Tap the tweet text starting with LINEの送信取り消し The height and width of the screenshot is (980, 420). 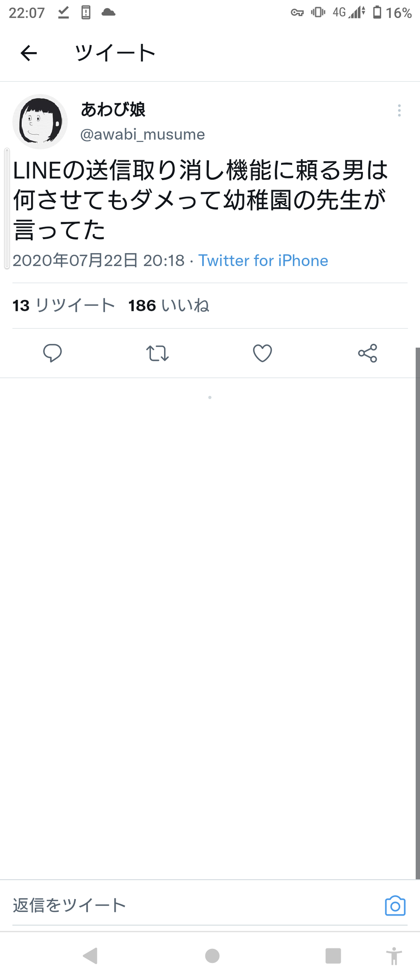(200, 200)
